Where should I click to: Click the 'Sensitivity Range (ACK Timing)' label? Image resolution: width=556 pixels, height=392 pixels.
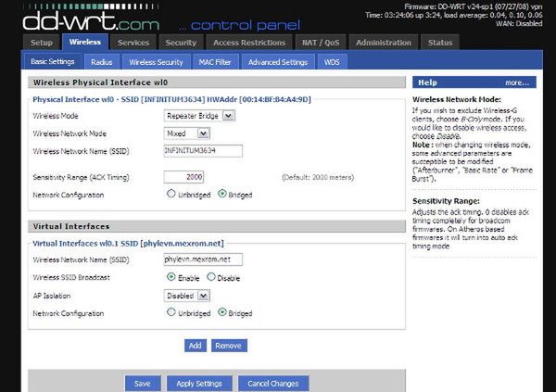point(81,177)
